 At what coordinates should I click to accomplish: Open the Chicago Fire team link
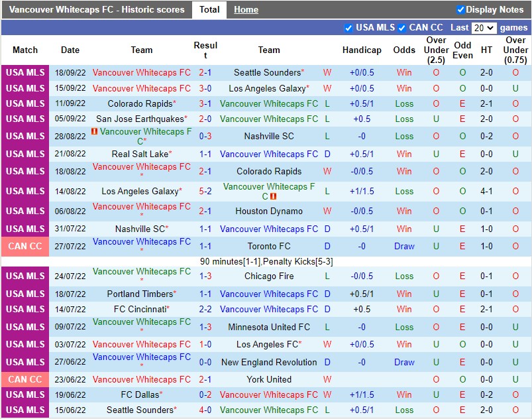click(x=269, y=276)
